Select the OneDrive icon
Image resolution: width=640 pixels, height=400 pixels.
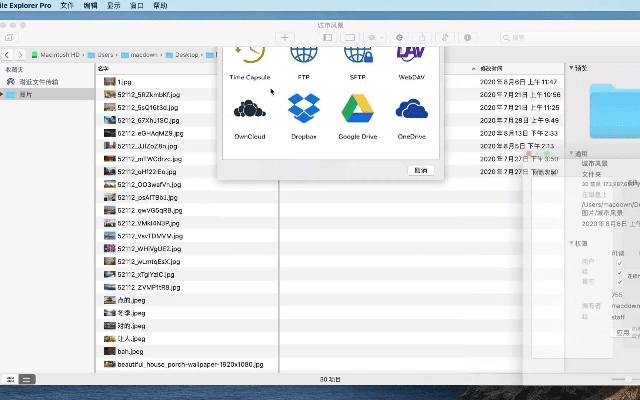[411, 110]
